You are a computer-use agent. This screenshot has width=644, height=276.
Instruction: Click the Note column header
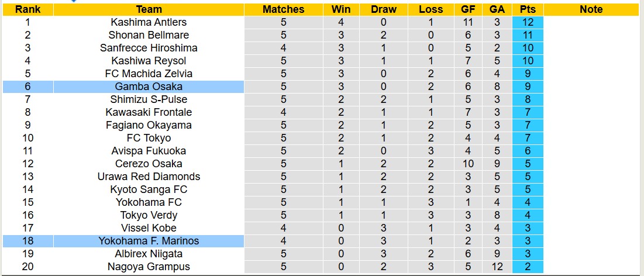point(591,9)
